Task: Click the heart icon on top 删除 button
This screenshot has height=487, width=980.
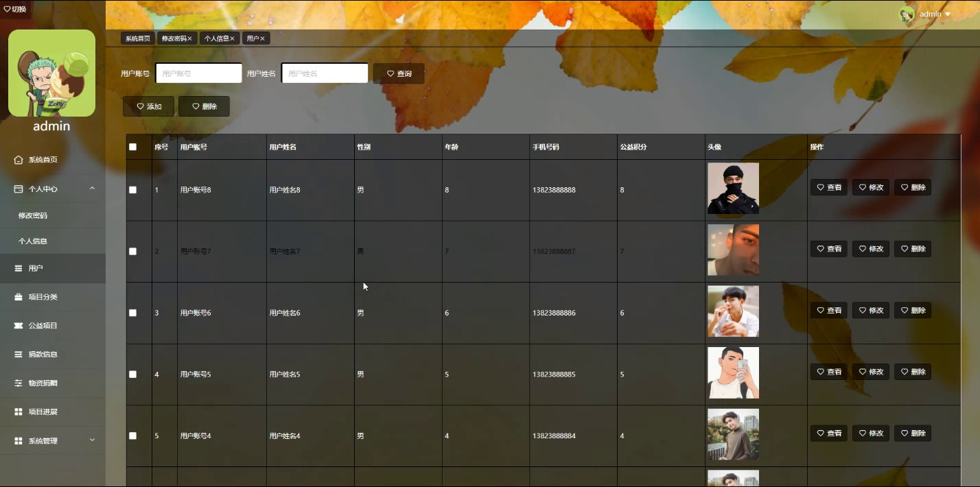Action: coord(196,106)
